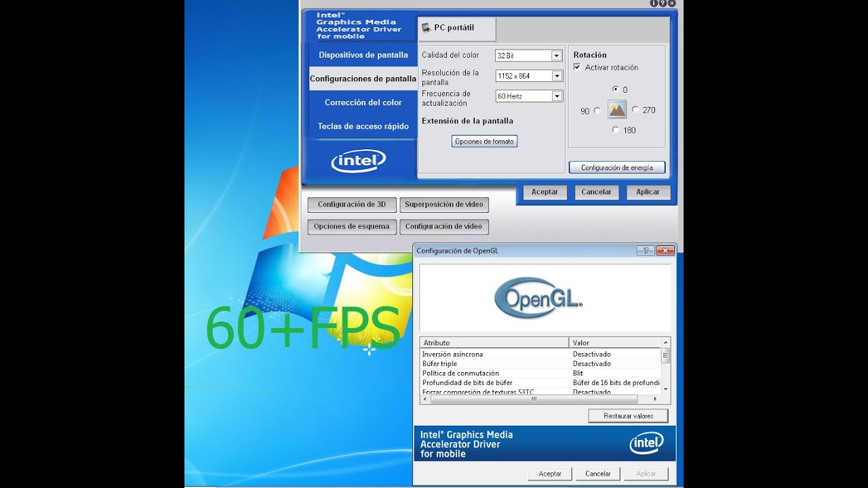Click the Búfer de 16 bits value

coord(616,382)
